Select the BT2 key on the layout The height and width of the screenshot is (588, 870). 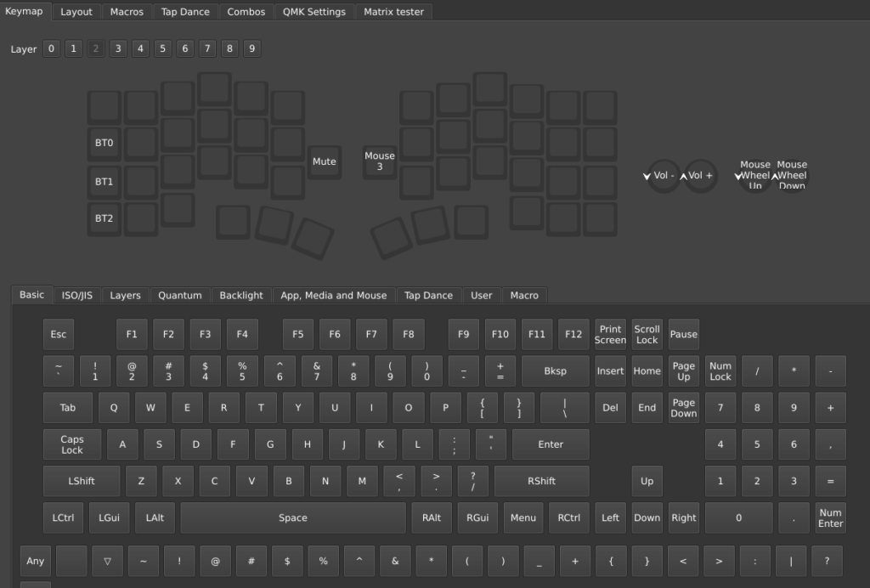[104, 218]
